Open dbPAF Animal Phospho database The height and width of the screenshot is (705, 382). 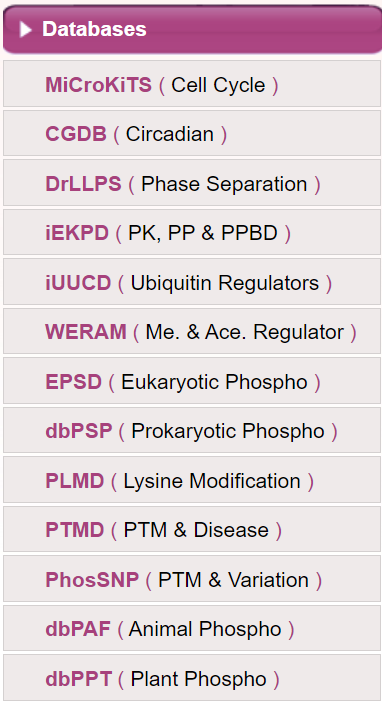(x=192, y=628)
